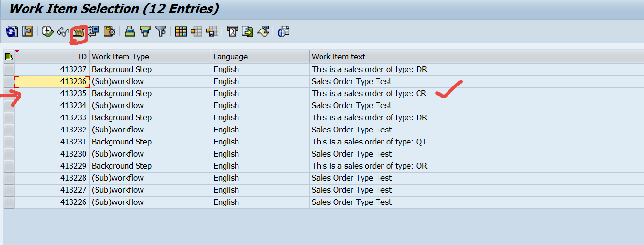Click the Language cell of row 413231

pos(226,142)
